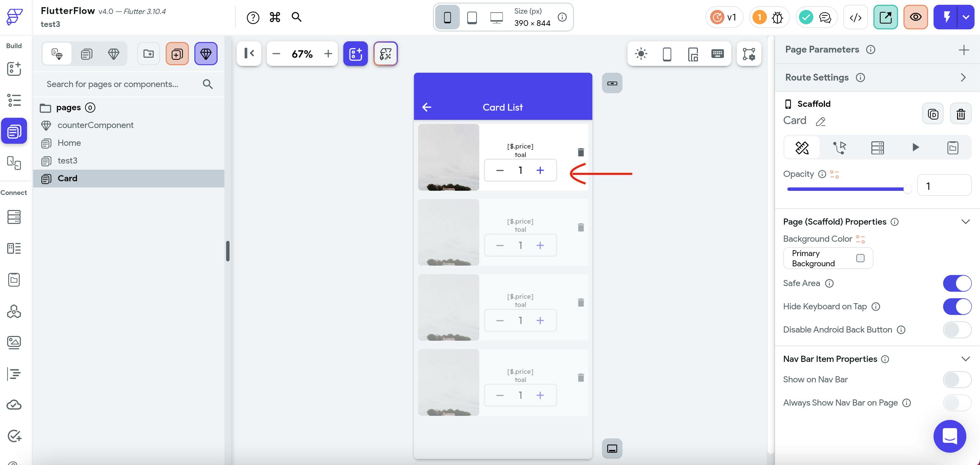Toggle the device frame display icon
The image size is (980, 465).
pos(666,54)
